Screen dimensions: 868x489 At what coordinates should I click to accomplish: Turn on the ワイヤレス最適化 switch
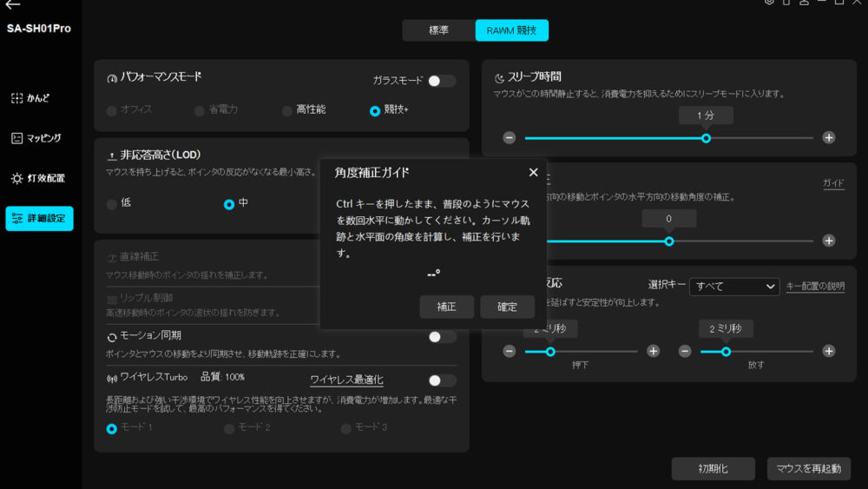(x=441, y=380)
